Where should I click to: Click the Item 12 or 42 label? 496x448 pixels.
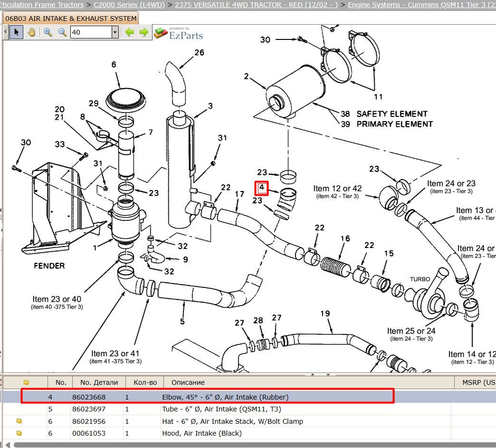coord(337,189)
